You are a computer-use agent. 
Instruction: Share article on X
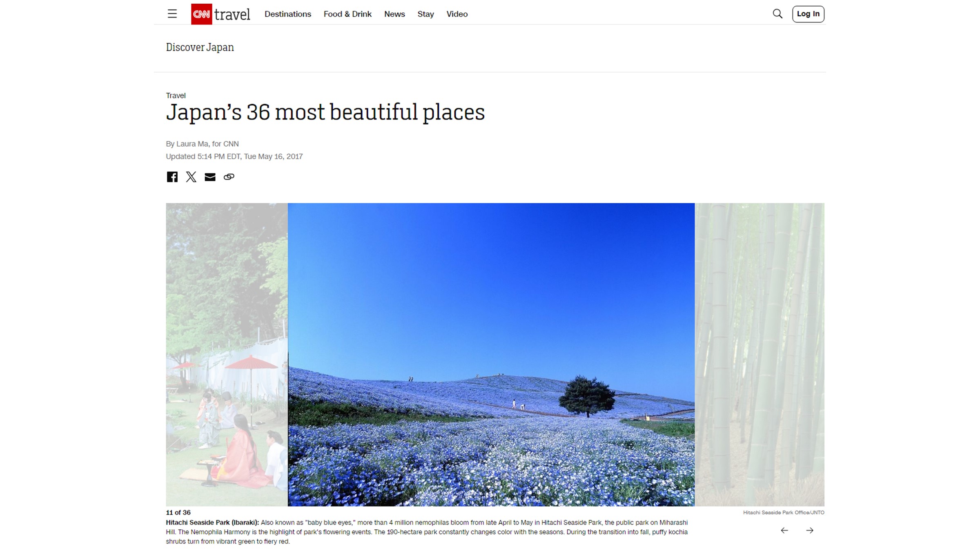coord(191,177)
